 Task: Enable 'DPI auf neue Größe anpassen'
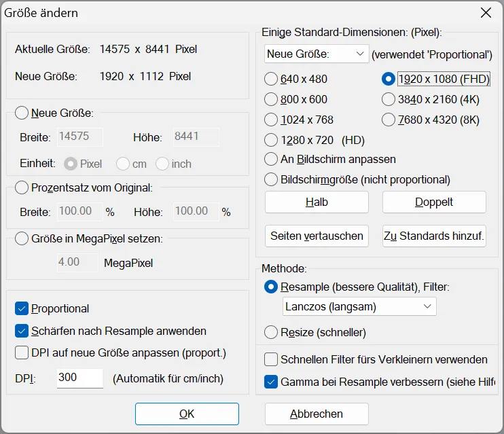click(x=22, y=352)
